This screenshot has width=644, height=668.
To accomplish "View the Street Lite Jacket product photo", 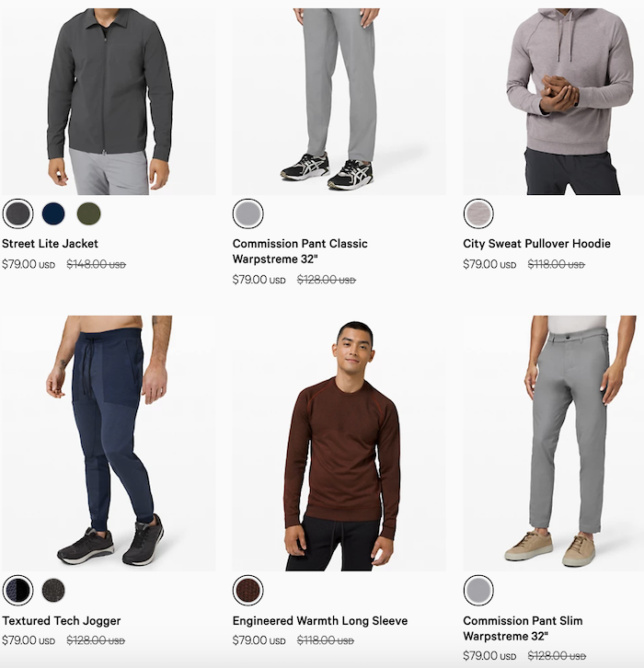I will coord(109,101).
